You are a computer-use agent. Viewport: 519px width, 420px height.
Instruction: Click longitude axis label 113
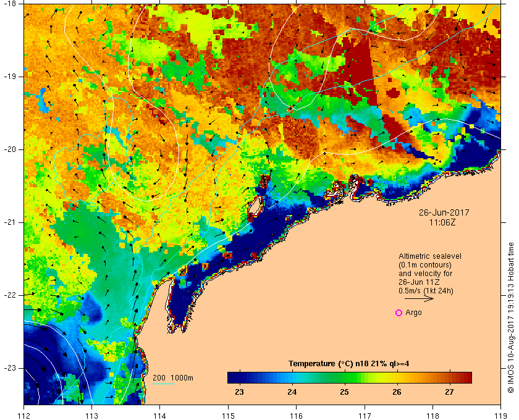pyautogui.click(x=91, y=416)
